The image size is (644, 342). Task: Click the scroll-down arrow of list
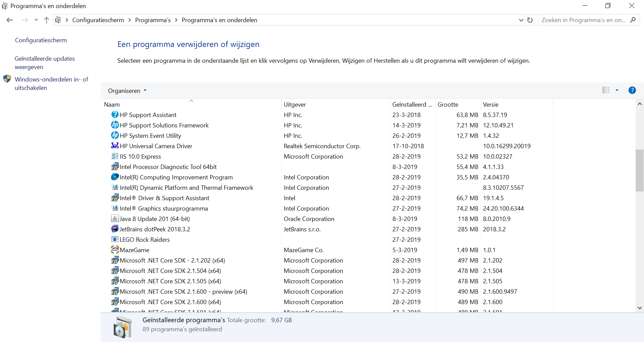640,308
